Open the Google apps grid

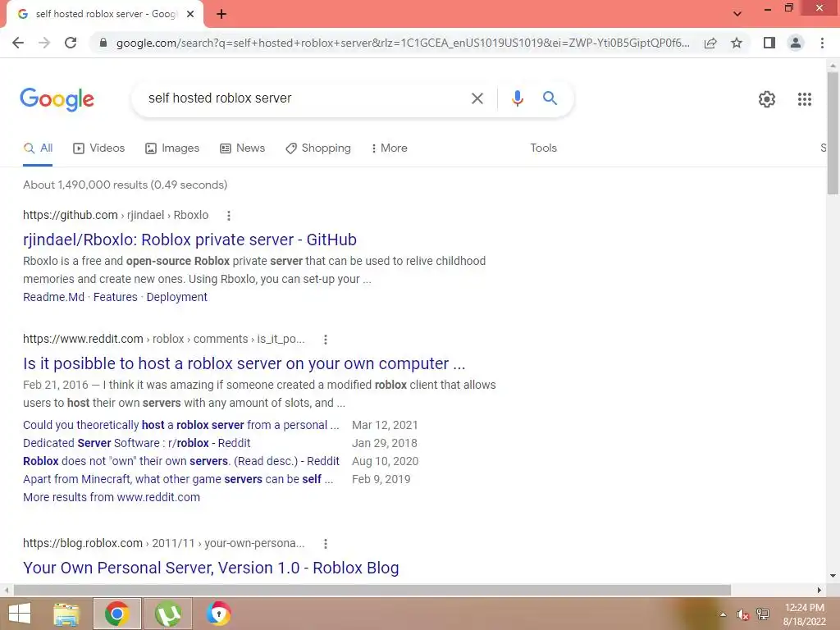point(805,99)
